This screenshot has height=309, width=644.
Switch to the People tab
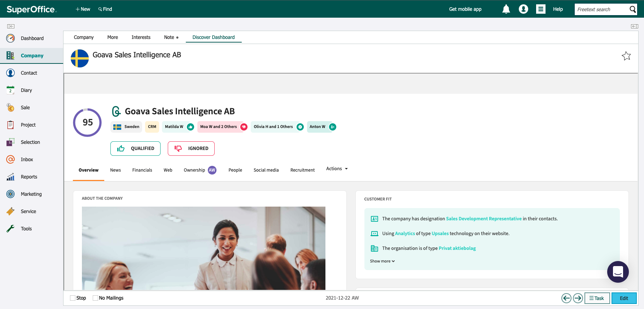[x=235, y=170]
